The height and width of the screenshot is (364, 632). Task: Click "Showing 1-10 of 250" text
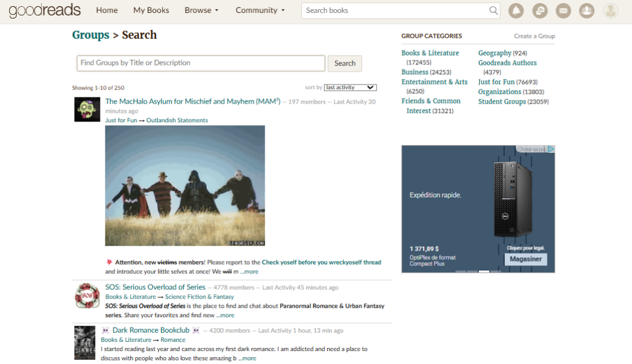coord(98,88)
